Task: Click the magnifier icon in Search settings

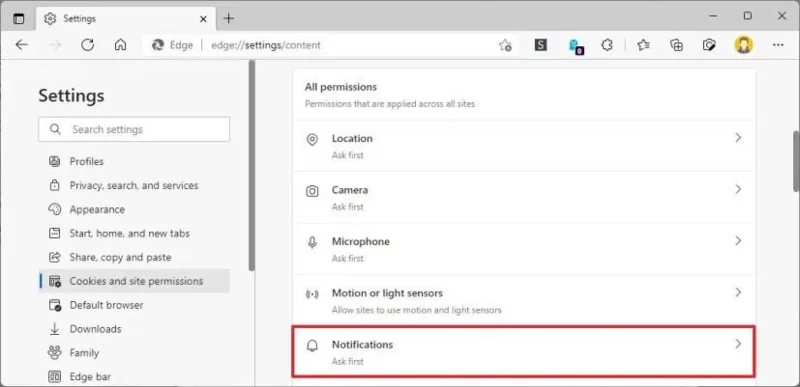Action: 55,130
